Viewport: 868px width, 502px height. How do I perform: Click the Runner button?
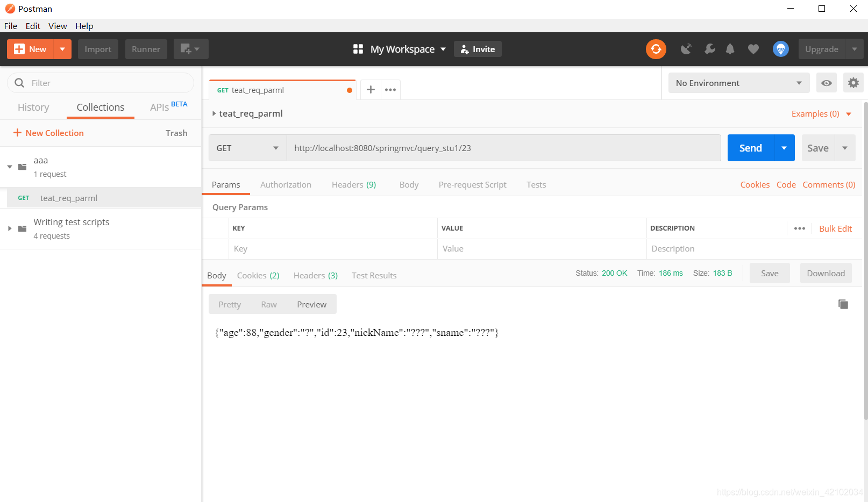click(x=146, y=49)
